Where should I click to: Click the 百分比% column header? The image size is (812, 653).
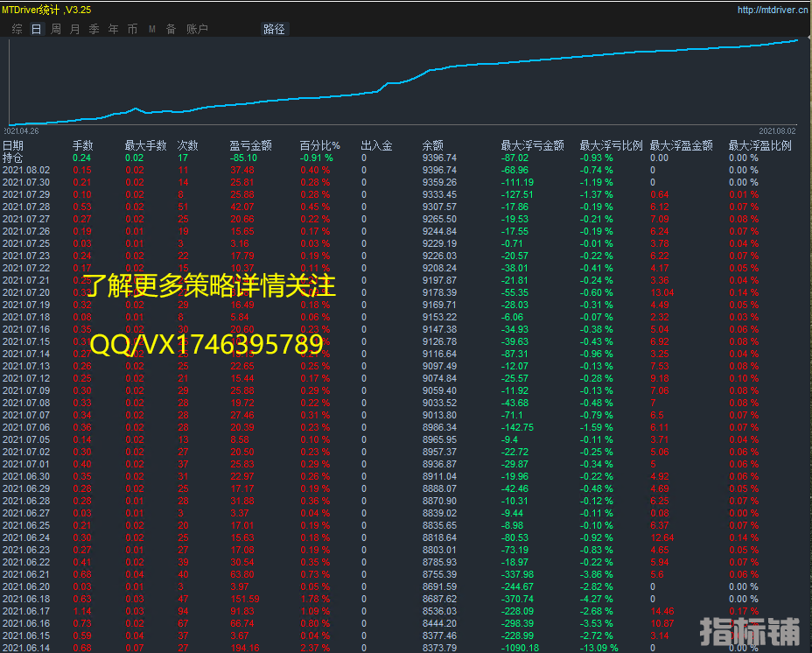319,145
